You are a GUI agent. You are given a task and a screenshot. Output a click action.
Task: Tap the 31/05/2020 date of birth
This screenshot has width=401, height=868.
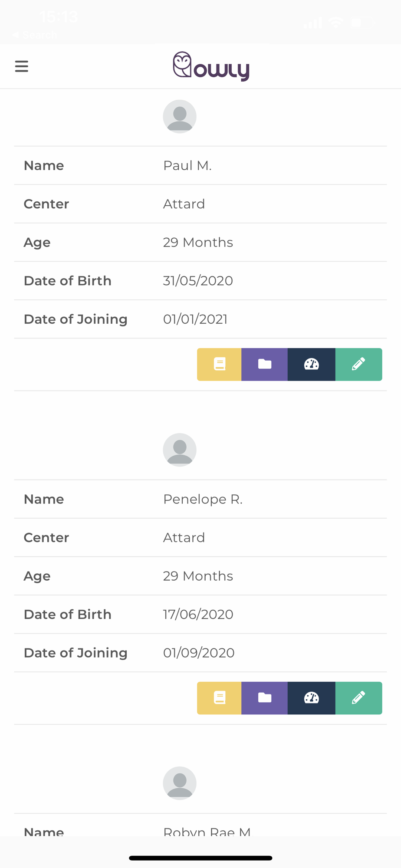pos(198,281)
